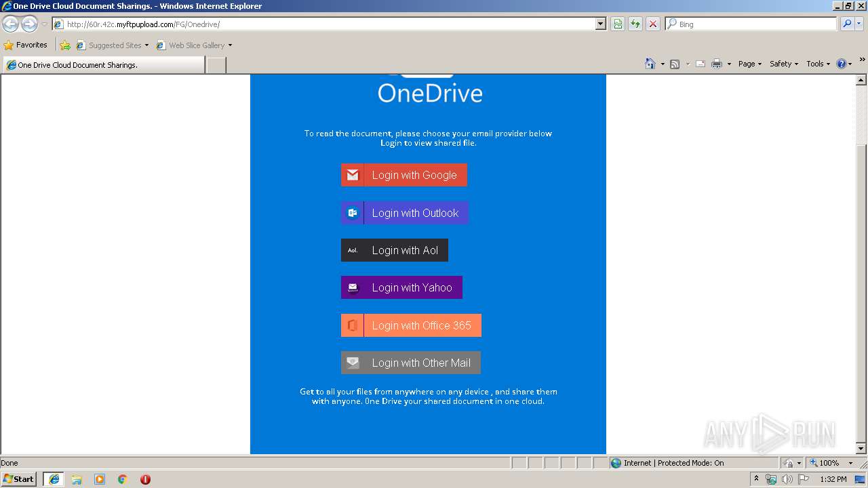The image size is (868, 488).
Task: Click the Add to Favorites bar icon
Action: (65, 45)
